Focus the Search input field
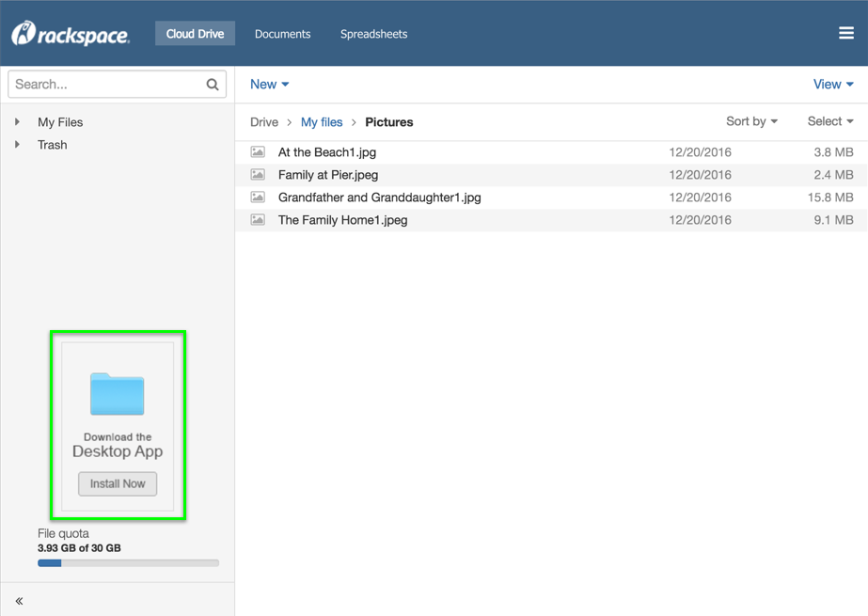This screenshot has width=868, height=616. tap(117, 84)
